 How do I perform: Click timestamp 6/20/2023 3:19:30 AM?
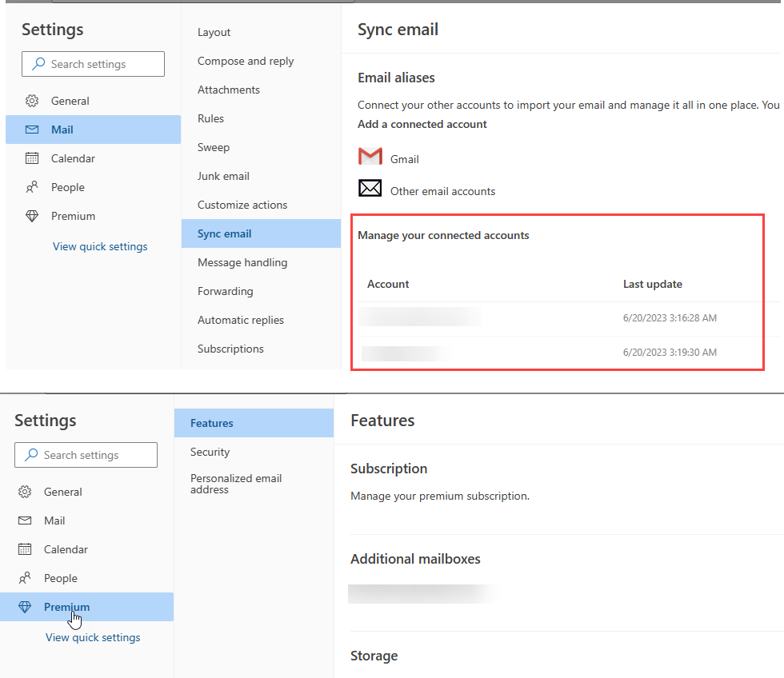[x=670, y=353]
